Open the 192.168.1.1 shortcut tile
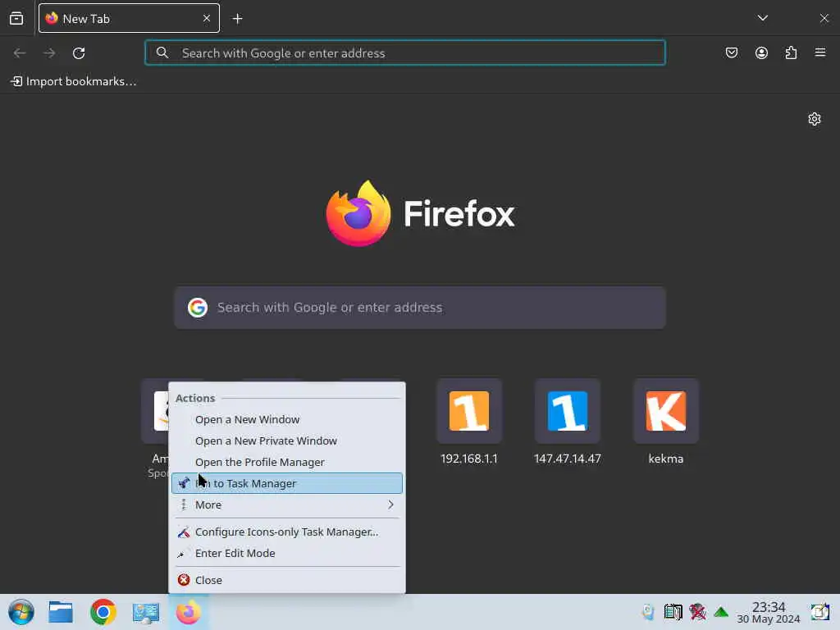 [x=468, y=411]
